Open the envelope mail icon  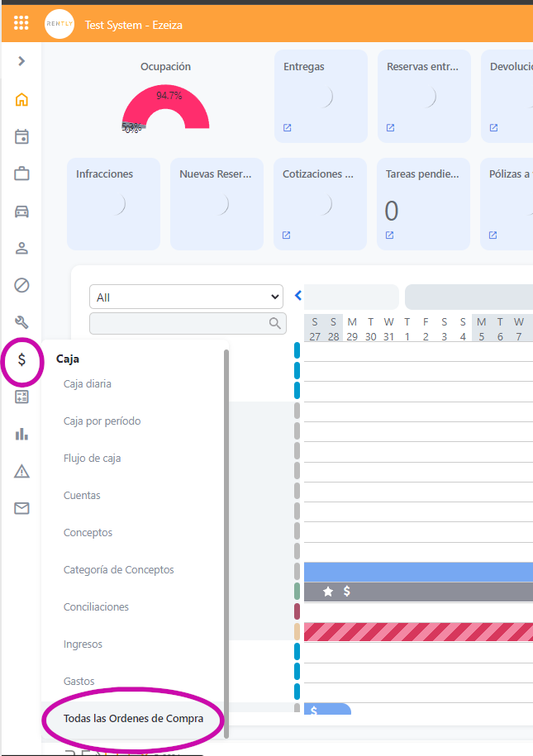pos(21,508)
